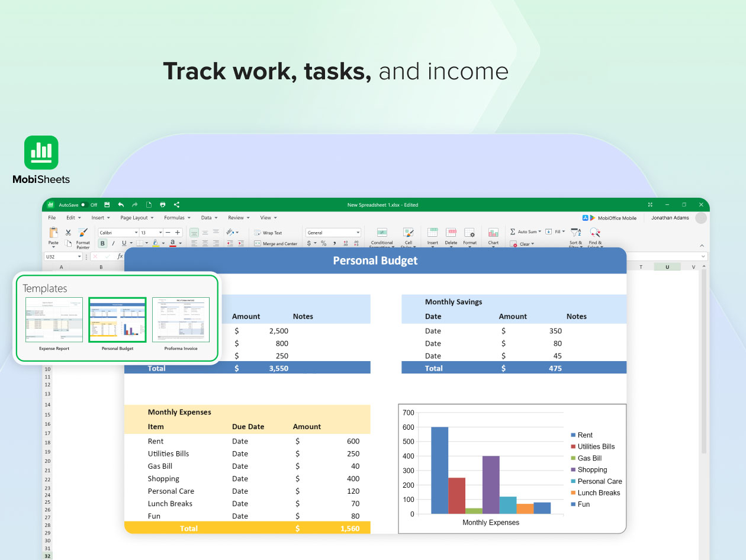The width and height of the screenshot is (746, 560).
Task: Open the Calibri font dropdown
Action: (118, 233)
